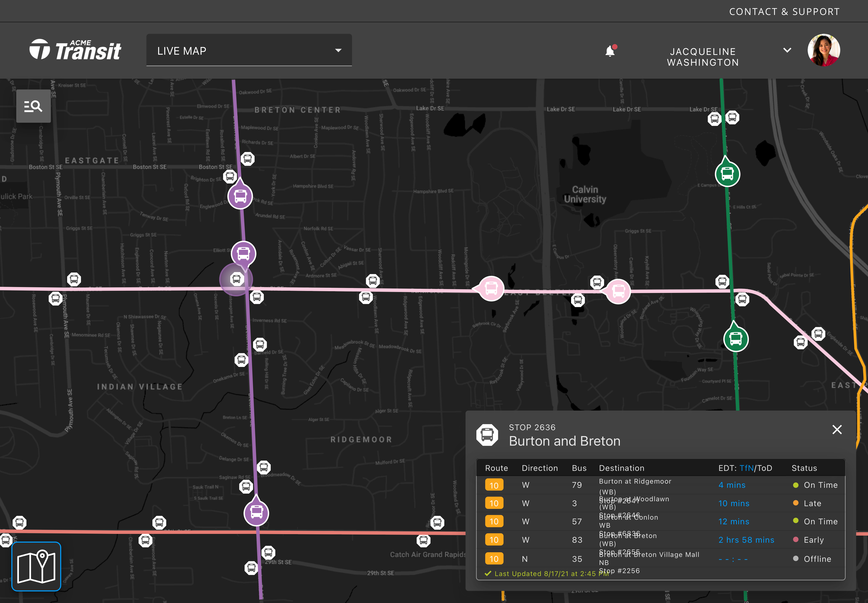Click 'Burton at Ridgemoor' destination
The image size is (868, 603).
pyautogui.click(x=635, y=481)
